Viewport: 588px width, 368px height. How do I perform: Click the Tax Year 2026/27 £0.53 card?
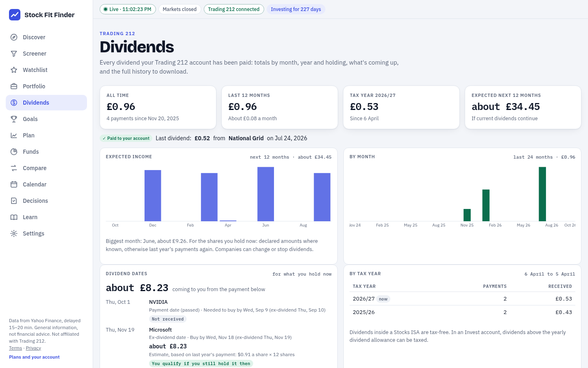[x=401, y=107]
